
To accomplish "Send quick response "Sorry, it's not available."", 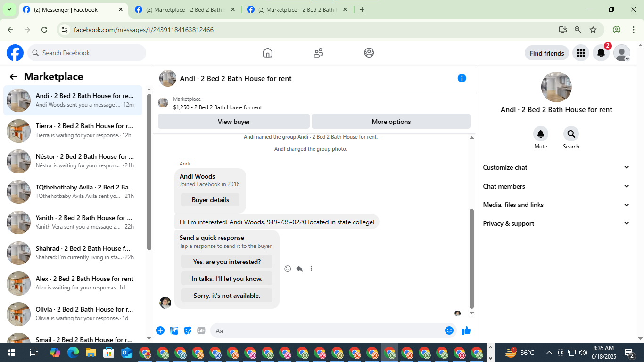I will click(227, 296).
